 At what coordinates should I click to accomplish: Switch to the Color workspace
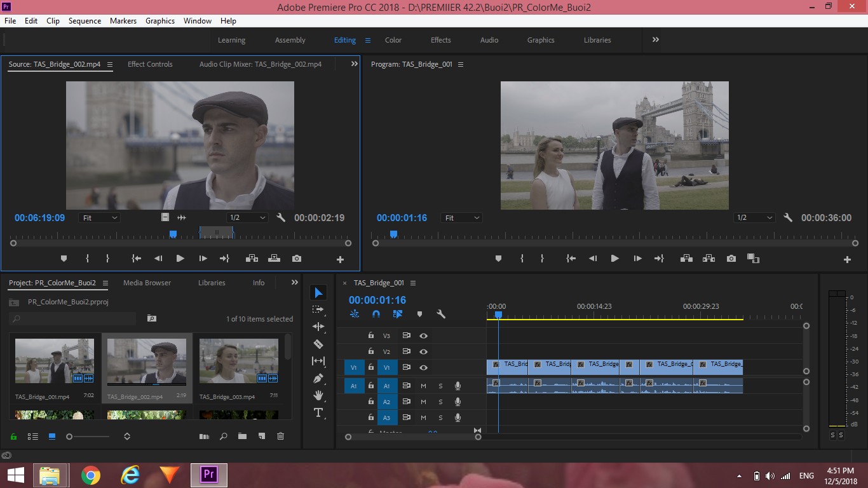pyautogui.click(x=393, y=40)
